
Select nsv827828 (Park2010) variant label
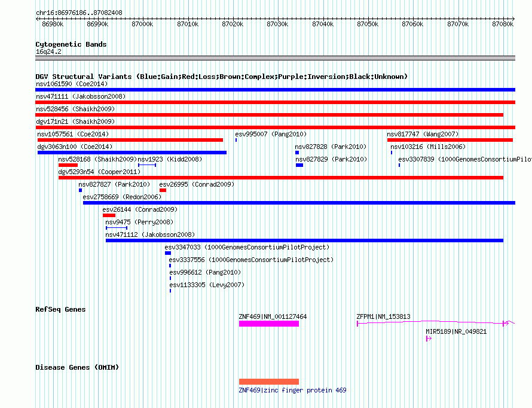click(x=331, y=147)
